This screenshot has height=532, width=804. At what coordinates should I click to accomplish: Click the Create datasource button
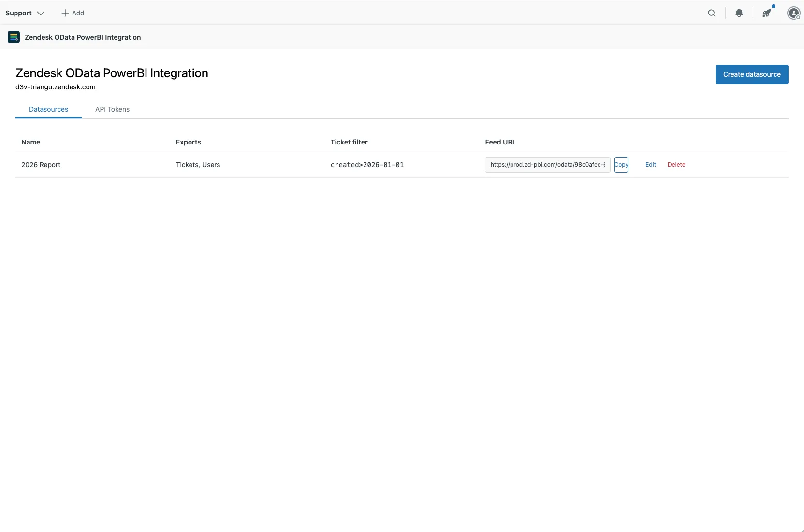click(752, 74)
